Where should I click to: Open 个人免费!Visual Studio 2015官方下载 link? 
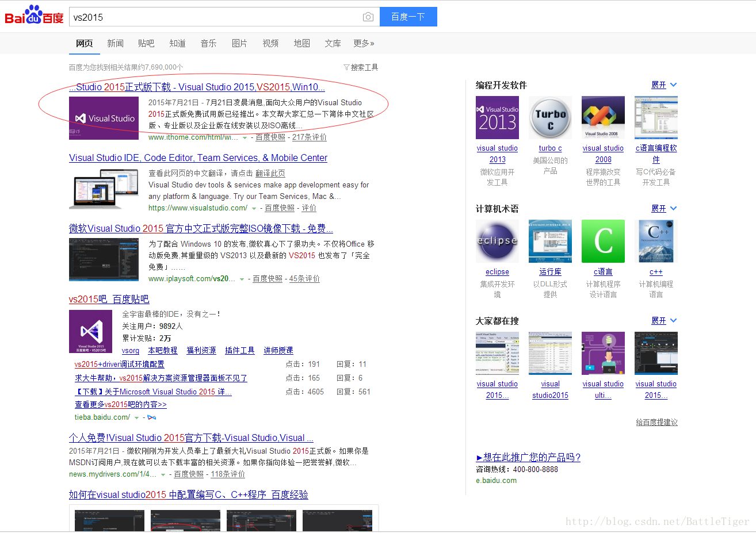pos(191,438)
